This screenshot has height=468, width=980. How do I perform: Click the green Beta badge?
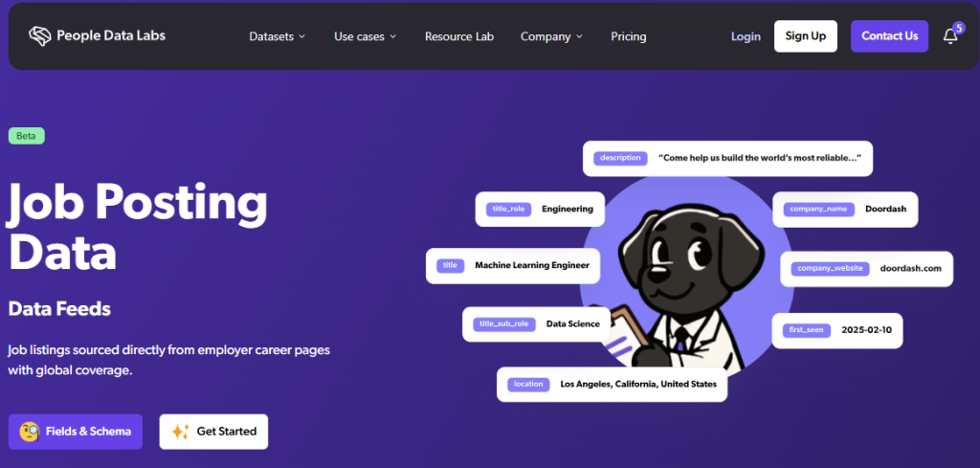(x=27, y=136)
